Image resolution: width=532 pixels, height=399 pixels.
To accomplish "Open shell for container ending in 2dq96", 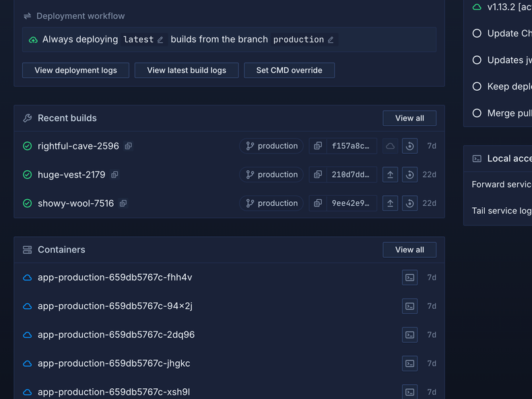I will [x=409, y=335].
